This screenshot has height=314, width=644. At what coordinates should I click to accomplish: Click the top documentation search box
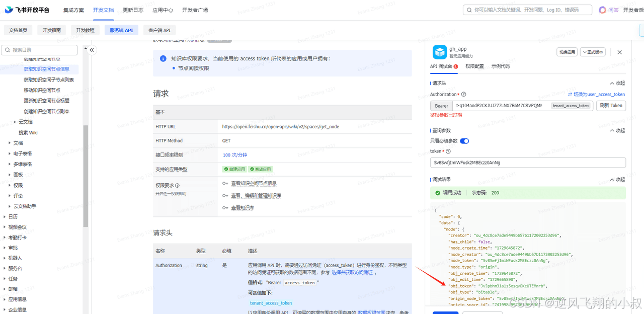(x=528, y=10)
